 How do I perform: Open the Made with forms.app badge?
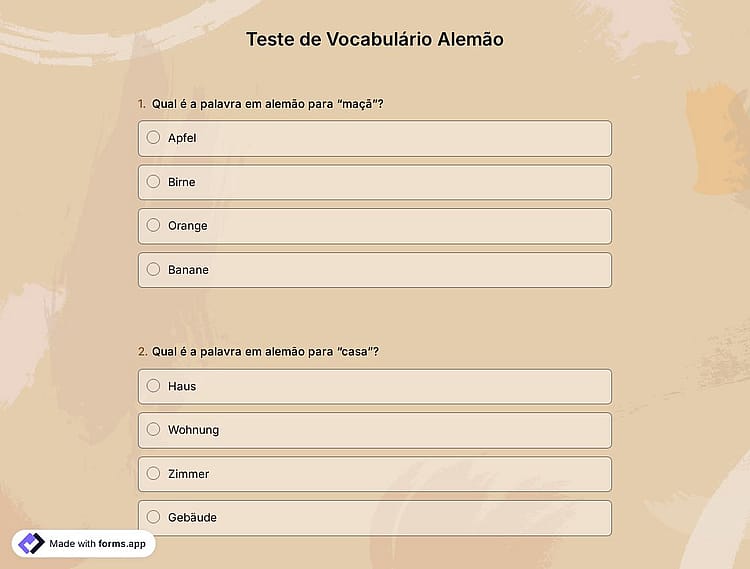coord(84,544)
